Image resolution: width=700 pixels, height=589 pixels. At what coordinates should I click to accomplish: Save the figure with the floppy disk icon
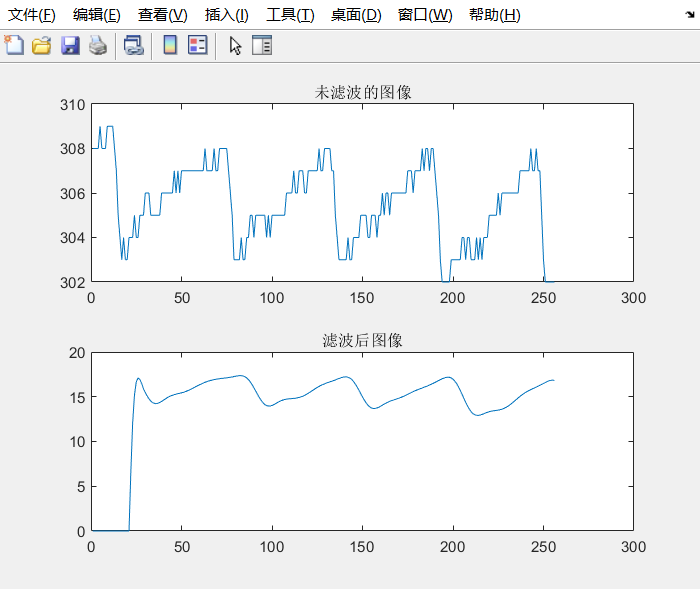tap(70, 45)
